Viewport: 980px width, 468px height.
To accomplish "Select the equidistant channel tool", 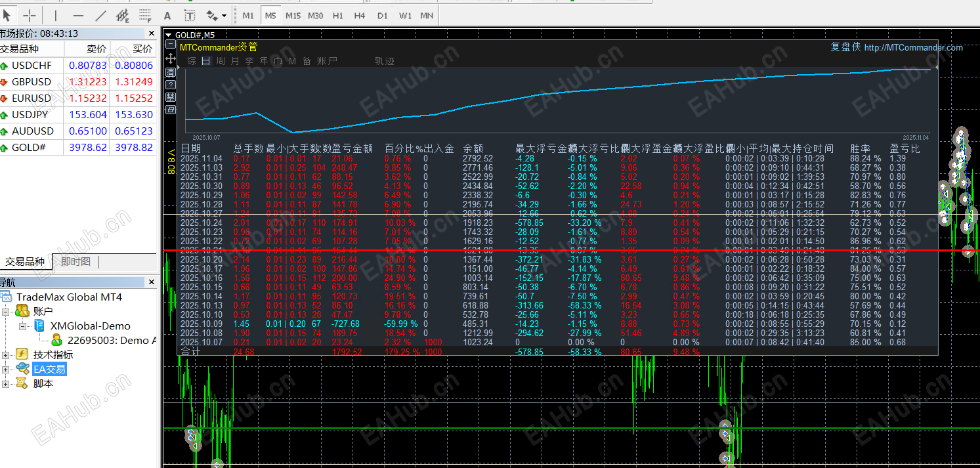I will [122, 14].
